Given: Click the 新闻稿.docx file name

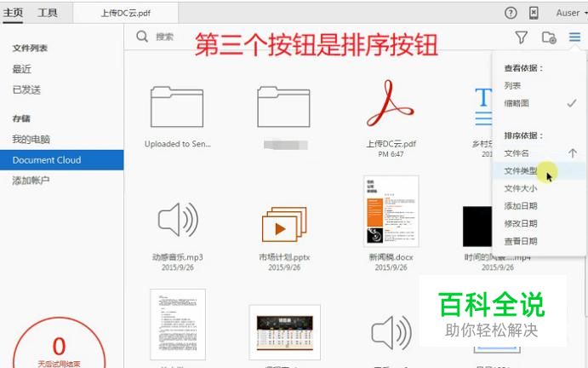Looking at the screenshot, I should pos(391,257).
